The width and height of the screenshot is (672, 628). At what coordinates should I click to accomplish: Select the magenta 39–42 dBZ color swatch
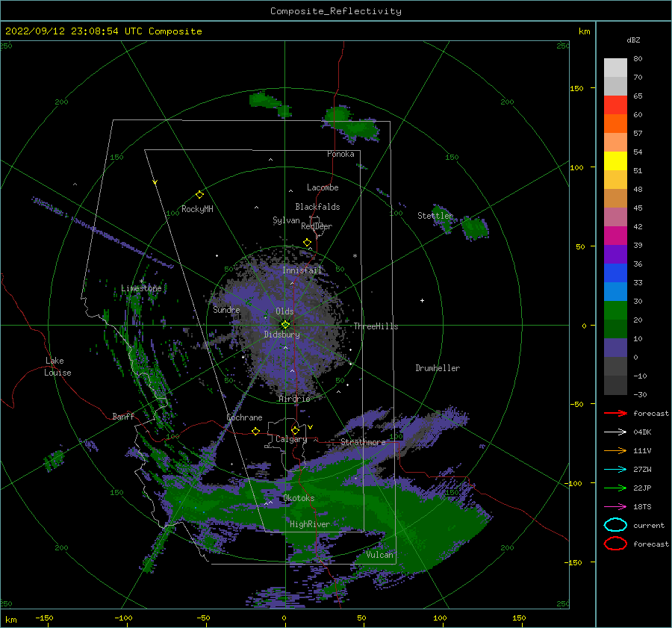pyautogui.click(x=615, y=236)
